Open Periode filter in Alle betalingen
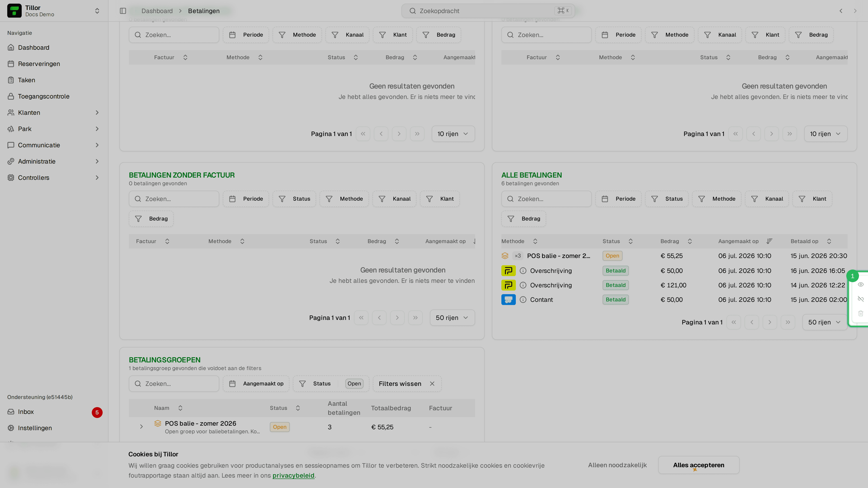 (618, 199)
